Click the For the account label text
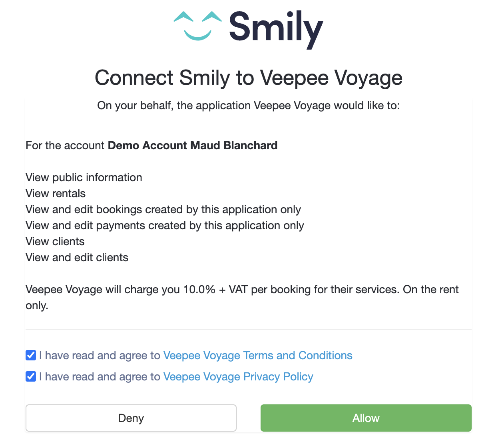Viewport: 498px width, 448px height. 65,145
